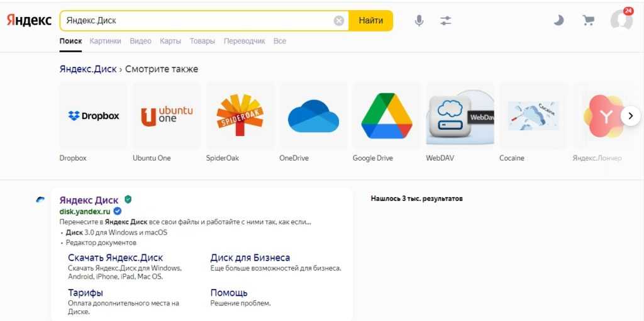Open the Google Drive card
Image resolution: width=644 pixels, height=321 pixels.
pos(386,116)
